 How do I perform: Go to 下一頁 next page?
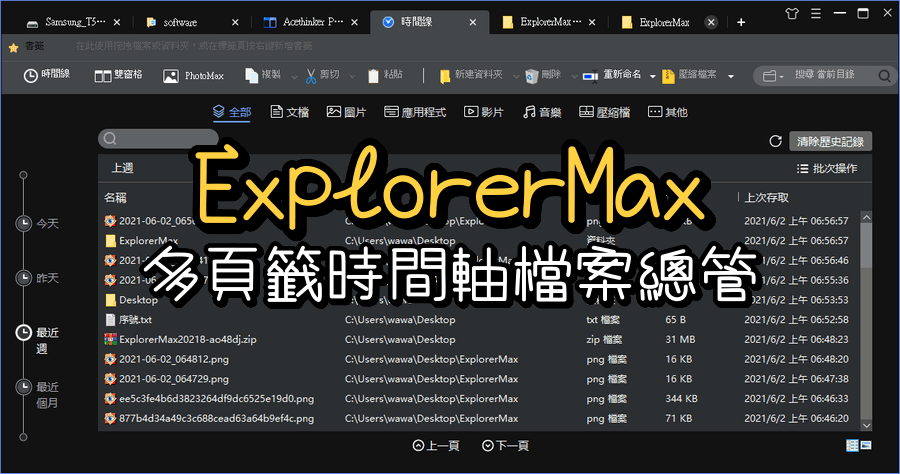point(506,445)
